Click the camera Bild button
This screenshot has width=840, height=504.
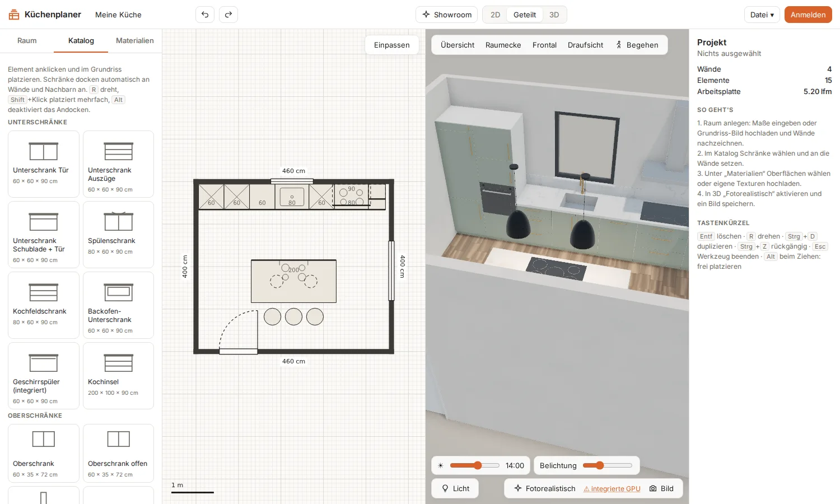[x=661, y=488]
